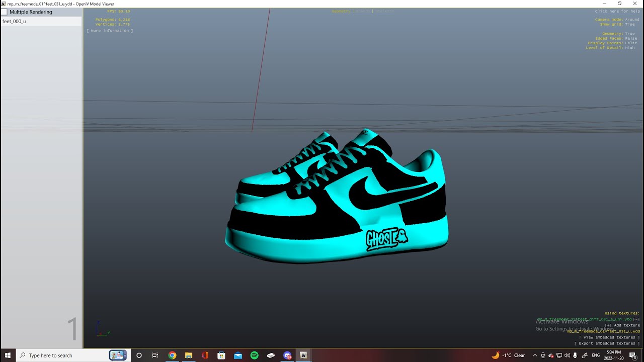The width and height of the screenshot is (644, 362).
Task: Open the Windows Start menu
Action: [x=8, y=355]
